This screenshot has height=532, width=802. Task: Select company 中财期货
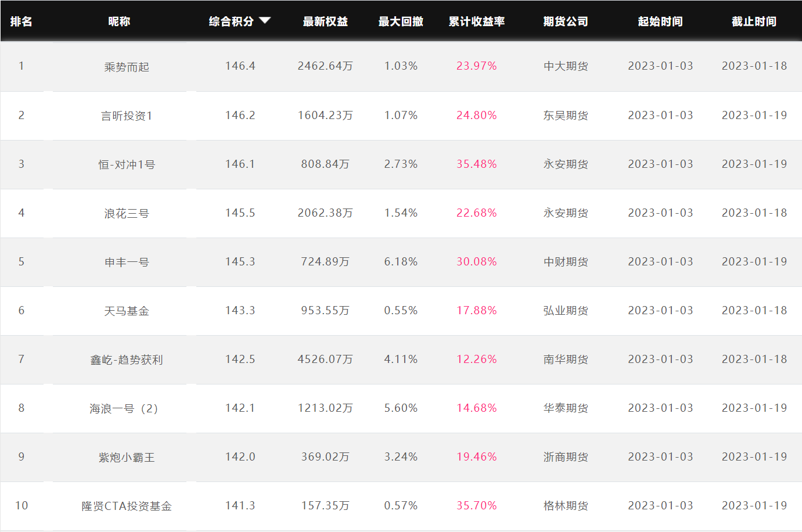point(566,261)
